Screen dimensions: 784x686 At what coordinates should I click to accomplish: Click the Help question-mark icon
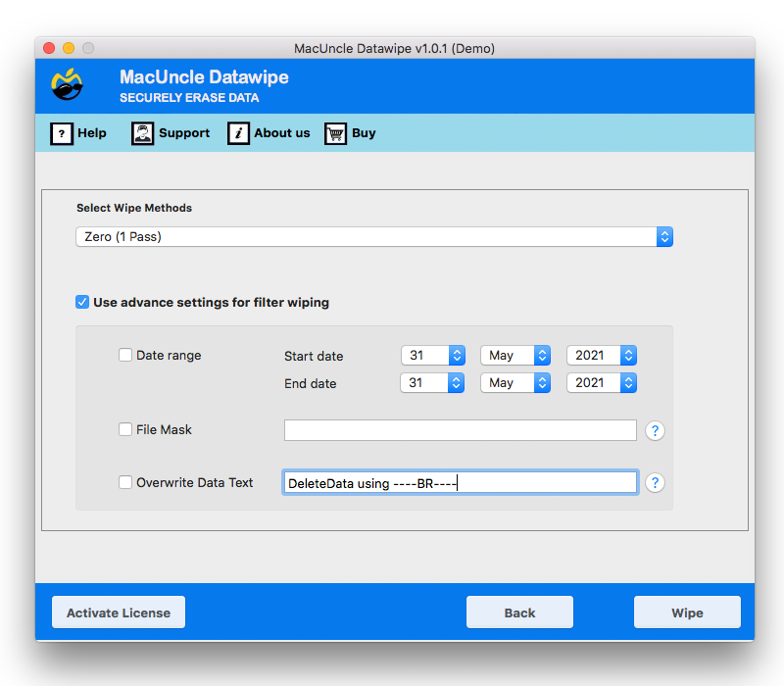click(x=62, y=133)
